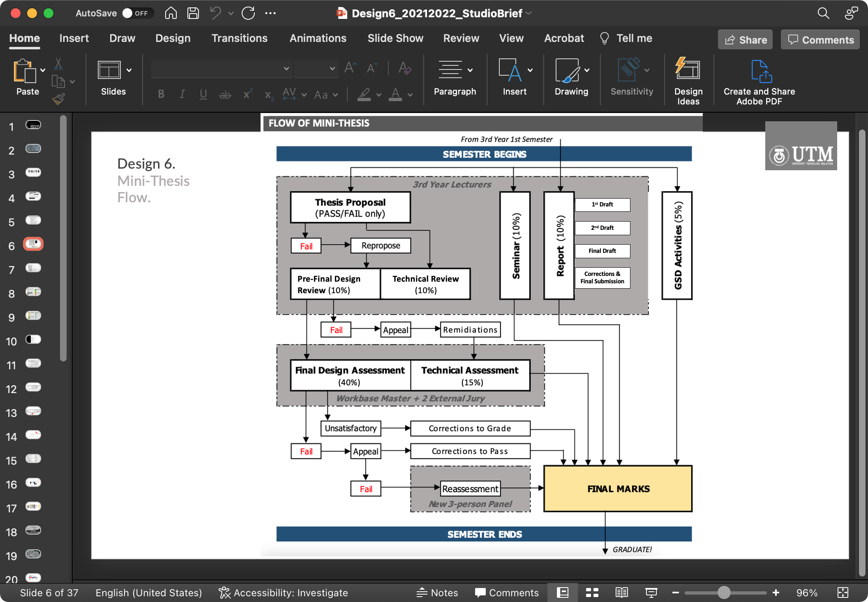This screenshot has width=868, height=602.
Task: Toggle the AutoSave switch
Action: tap(137, 14)
